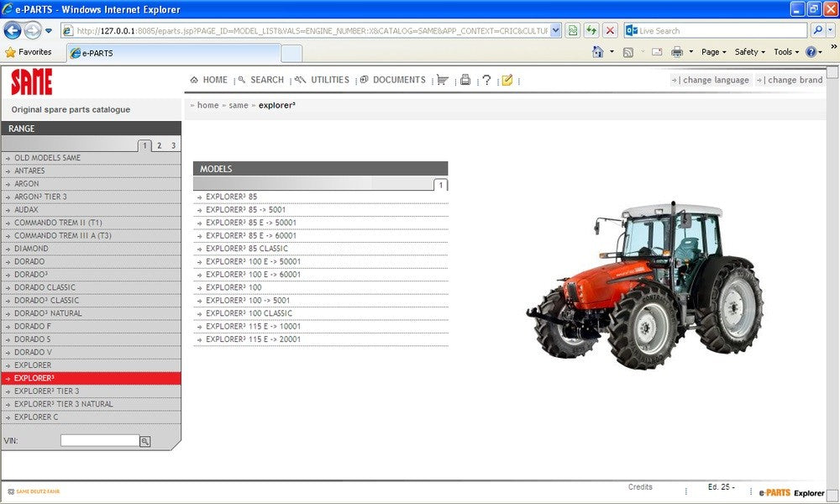Expand the address bar URL dropdown
The width and height of the screenshot is (840, 504).
555,31
